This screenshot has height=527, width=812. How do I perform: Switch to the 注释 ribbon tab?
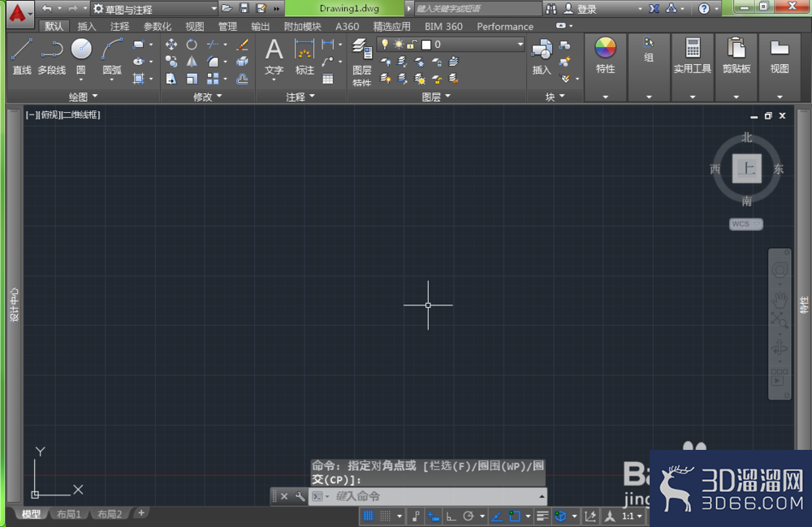119,27
